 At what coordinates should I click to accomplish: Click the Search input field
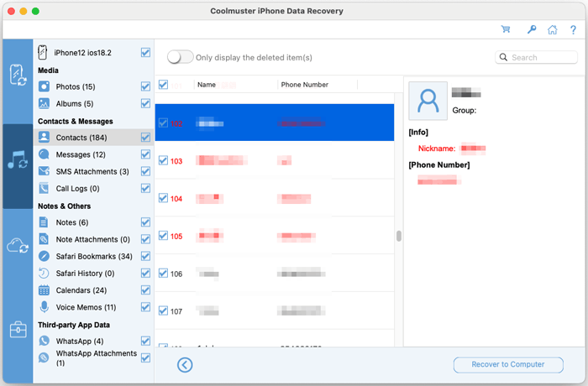[x=536, y=57]
